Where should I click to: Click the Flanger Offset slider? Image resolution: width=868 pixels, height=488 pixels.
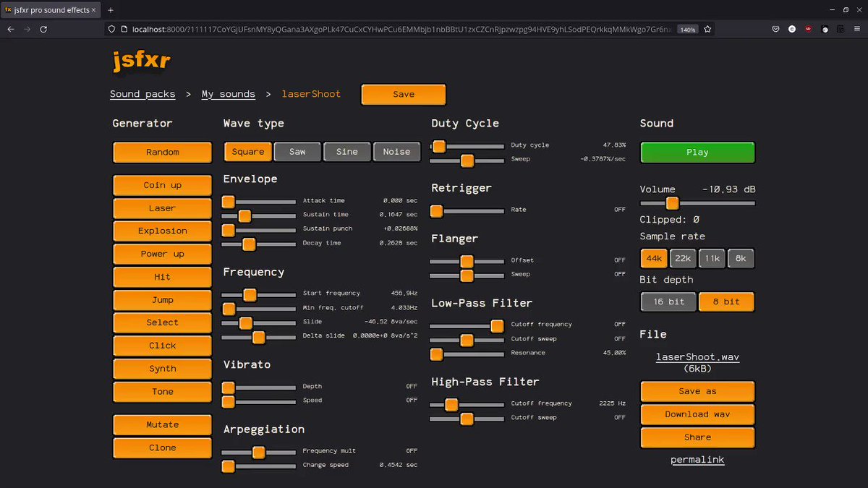[x=467, y=261]
